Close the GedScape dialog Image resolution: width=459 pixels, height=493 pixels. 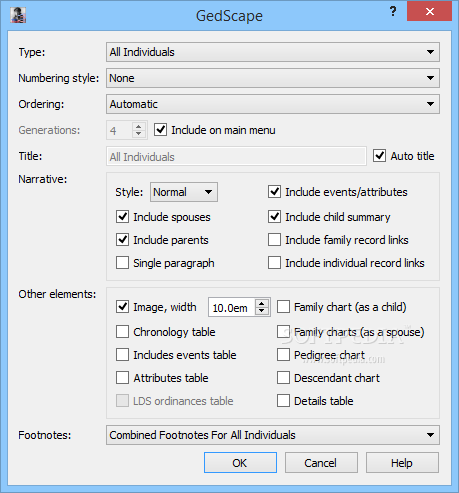[429, 12]
